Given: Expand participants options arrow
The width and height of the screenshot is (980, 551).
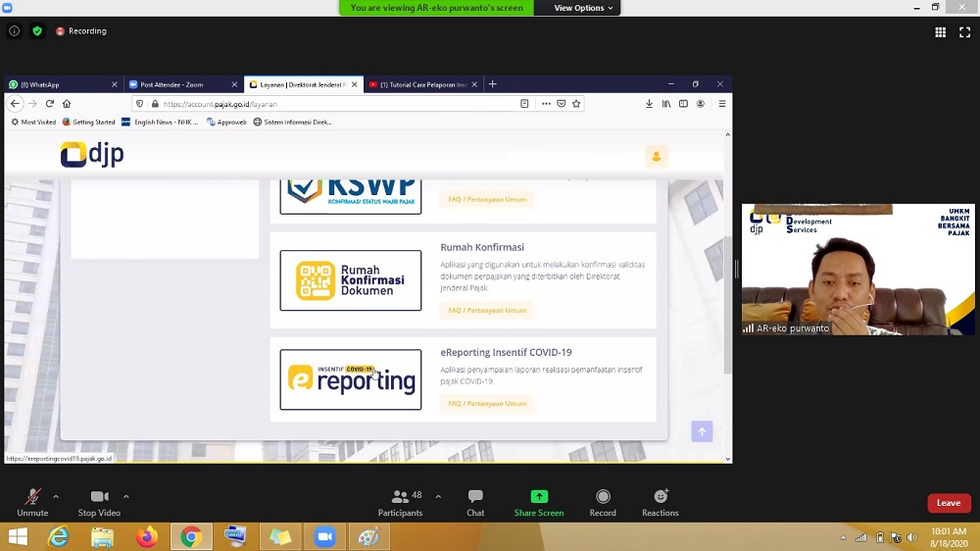Looking at the screenshot, I should pos(438,497).
